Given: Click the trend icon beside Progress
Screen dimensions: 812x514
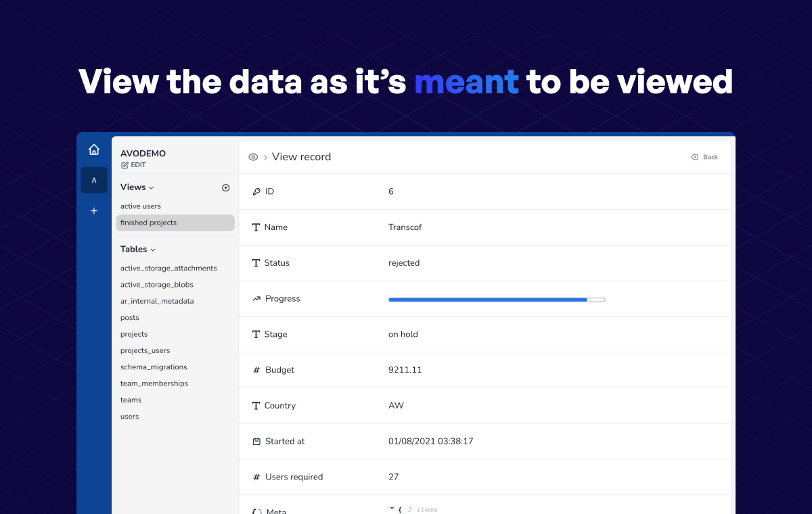Looking at the screenshot, I should (x=256, y=298).
